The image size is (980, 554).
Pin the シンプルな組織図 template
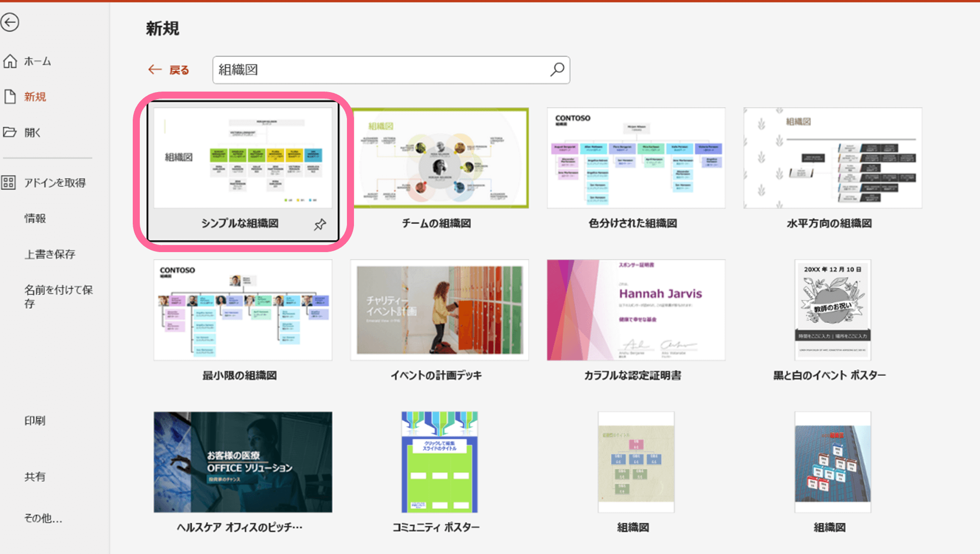[x=320, y=224]
